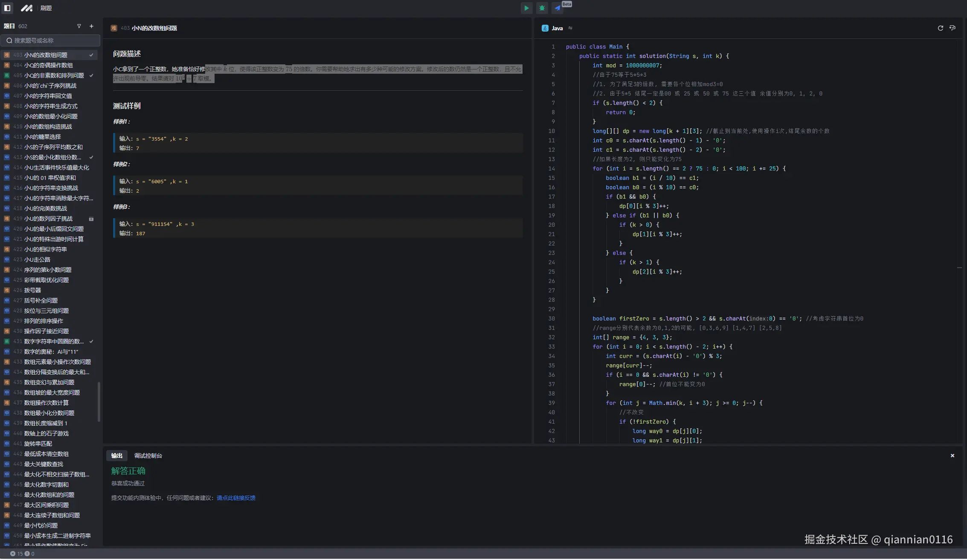Select problem 426 拨号器 in list
The height and width of the screenshot is (560, 967).
[x=32, y=290]
